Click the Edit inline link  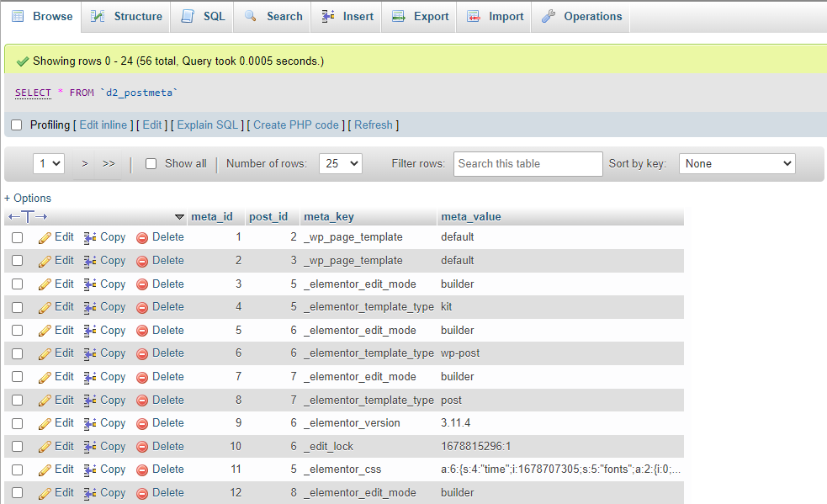(x=103, y=125)
